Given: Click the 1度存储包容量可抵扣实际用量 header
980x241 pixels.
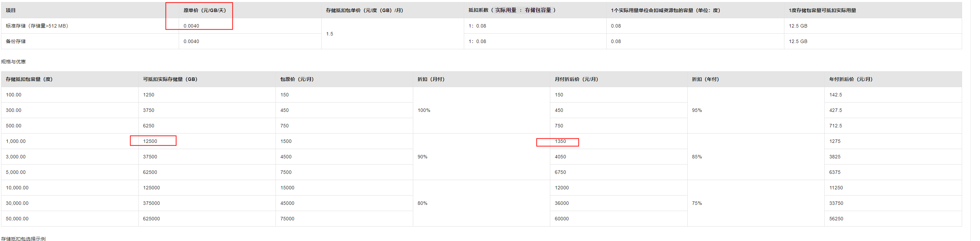Looking at the screenshot, I should pyautogui.click(x=822, y=10).
